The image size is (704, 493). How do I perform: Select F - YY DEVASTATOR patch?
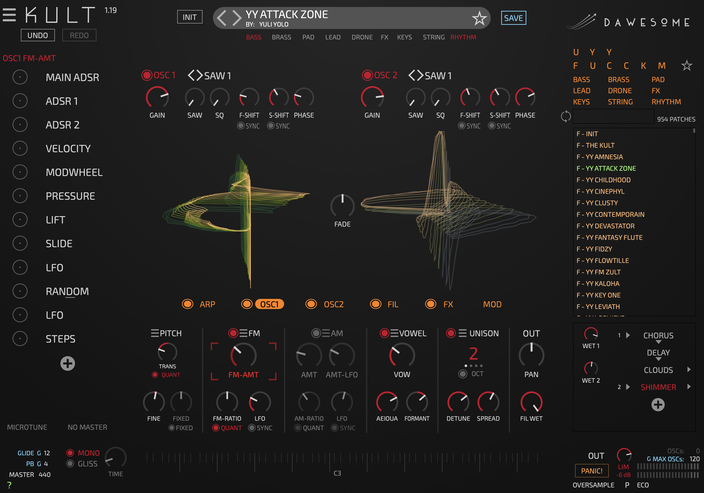coord(606,225)
